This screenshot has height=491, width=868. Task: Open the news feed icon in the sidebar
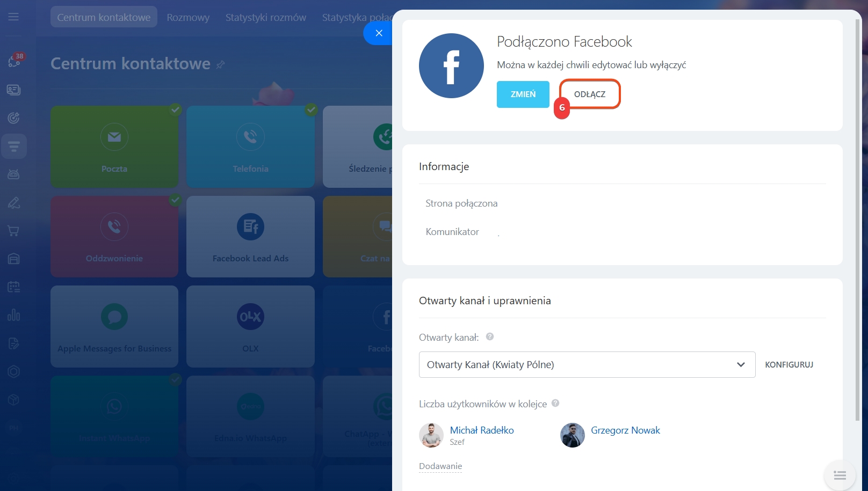coord(13,90)
